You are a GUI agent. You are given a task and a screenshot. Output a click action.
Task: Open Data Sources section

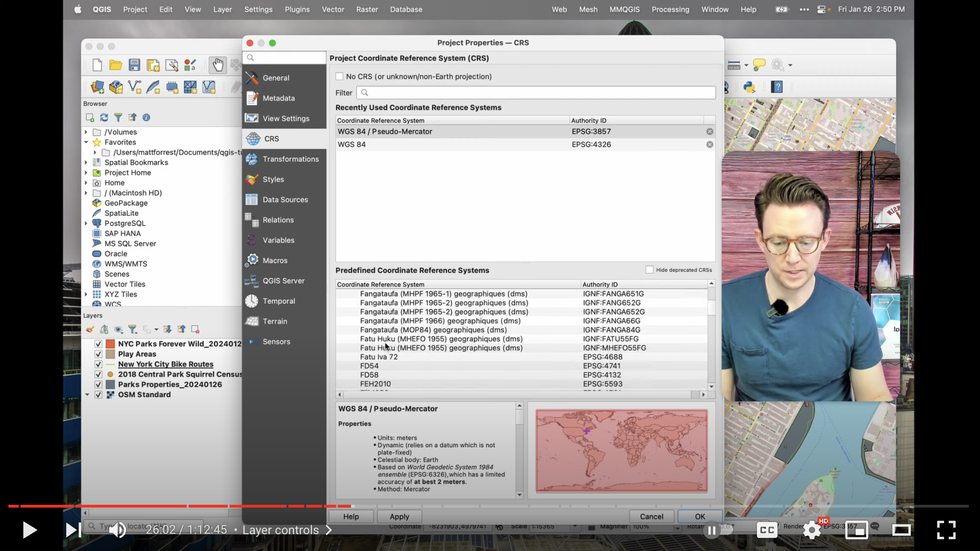coord(284,200)
